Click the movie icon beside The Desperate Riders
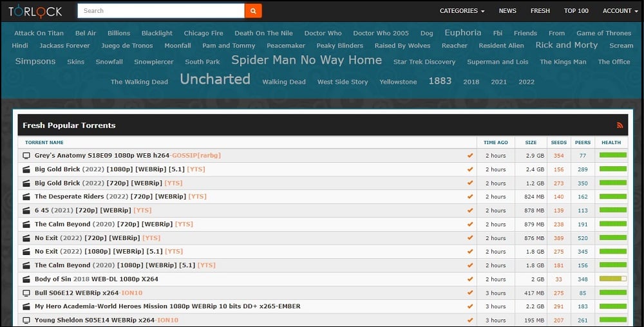The image size is (644, 327). tap(26, 196)
